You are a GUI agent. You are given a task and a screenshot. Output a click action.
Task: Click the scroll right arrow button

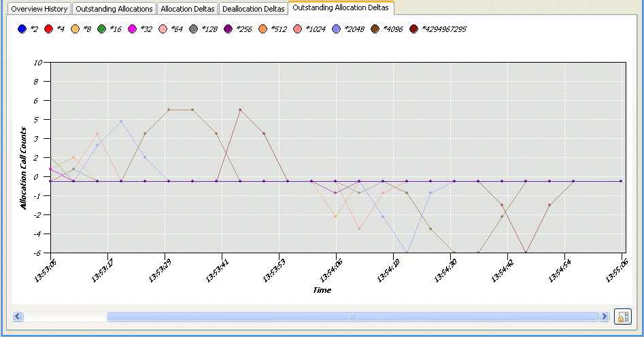point(603,317)
